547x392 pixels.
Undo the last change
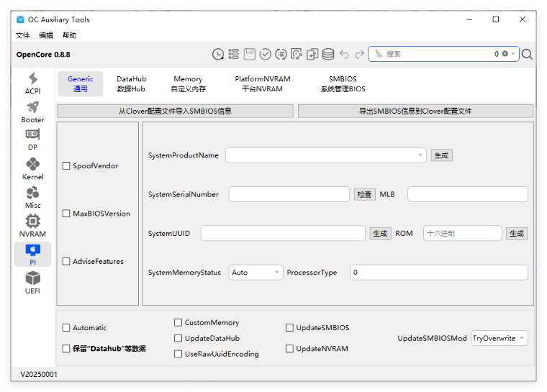pos(344,55)
